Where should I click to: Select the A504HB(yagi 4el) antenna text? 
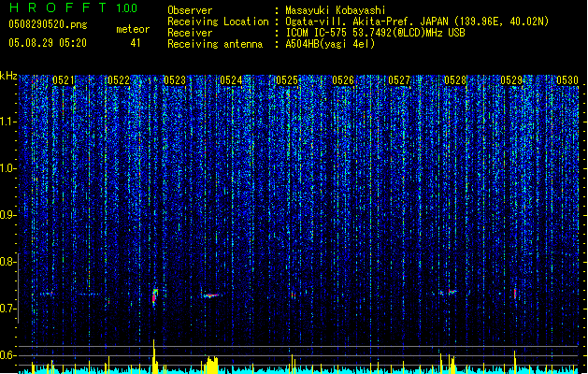click(330, 44)
